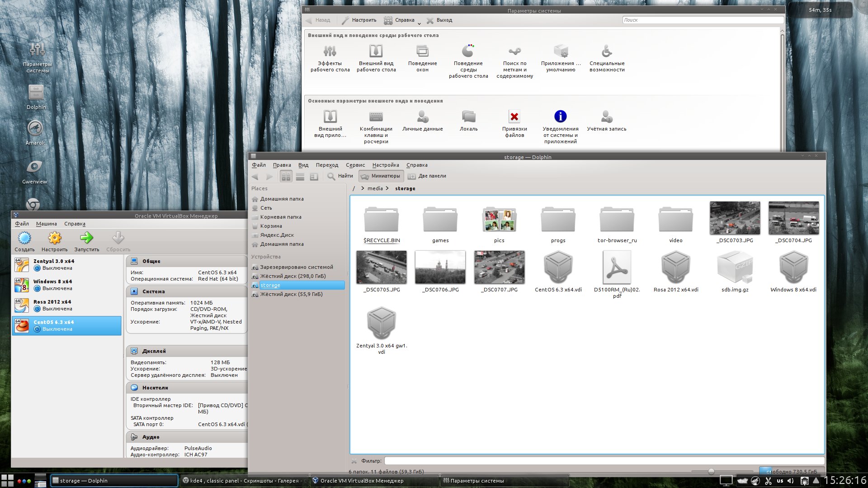The image size is (868, 488).
Task: Switch Dolphin to compact view mode
Action: 300,176
